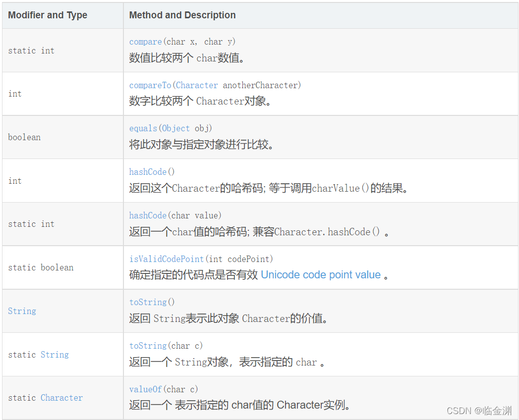Screen dimensions: 519x420
Task: Open the toString(char c) method link
Action: coord(148,346)
